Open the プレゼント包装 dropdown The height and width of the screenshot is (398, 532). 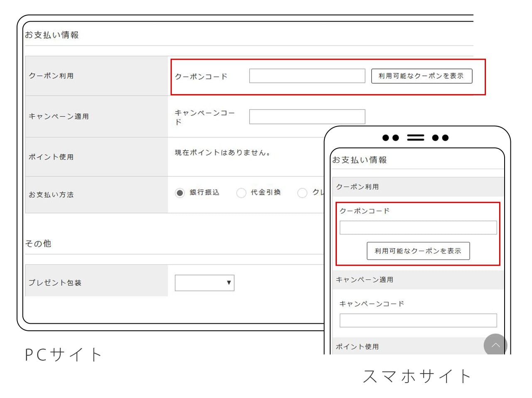click(204, 283)
